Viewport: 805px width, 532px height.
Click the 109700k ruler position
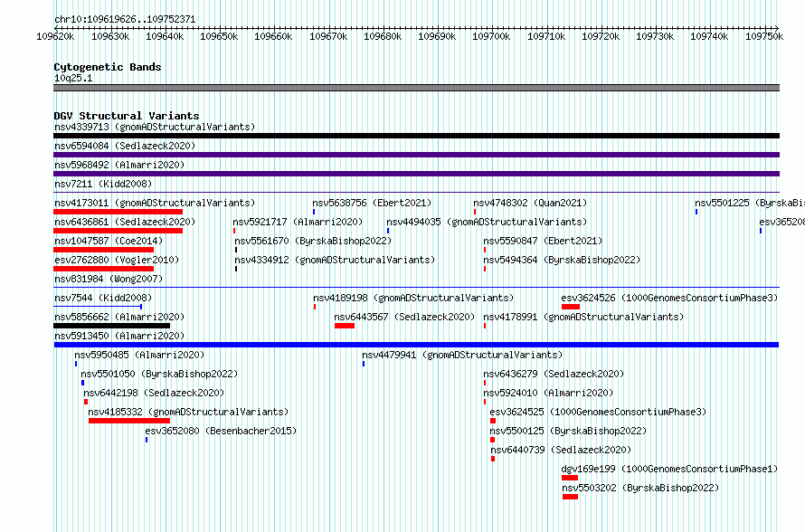[x=491, y=37]
